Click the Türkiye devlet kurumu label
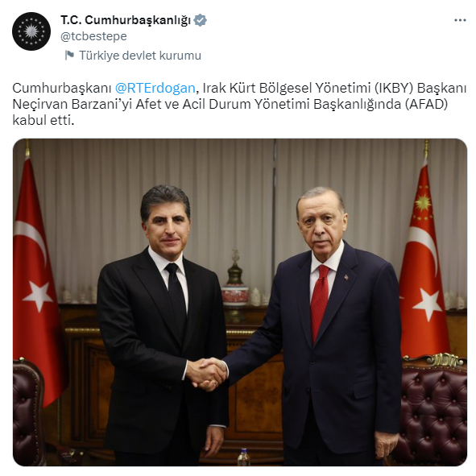Screen dimensions: 476x476 pyautogui.click(x=140, y=56)
